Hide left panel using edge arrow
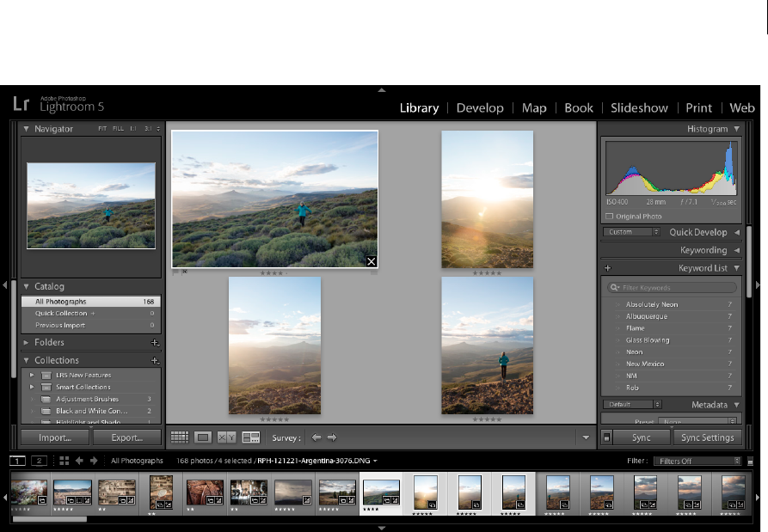The width and height of the screenshot is (768, 532). (x=4, y=284)
